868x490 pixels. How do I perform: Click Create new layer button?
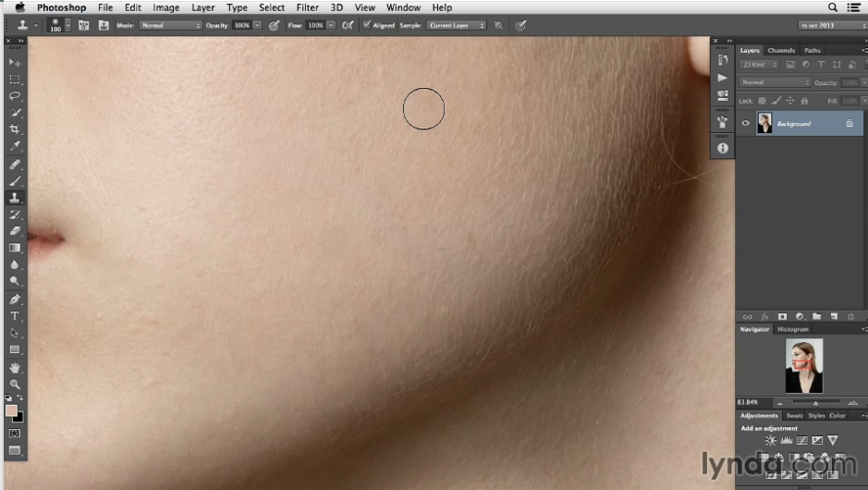point(834,317)
